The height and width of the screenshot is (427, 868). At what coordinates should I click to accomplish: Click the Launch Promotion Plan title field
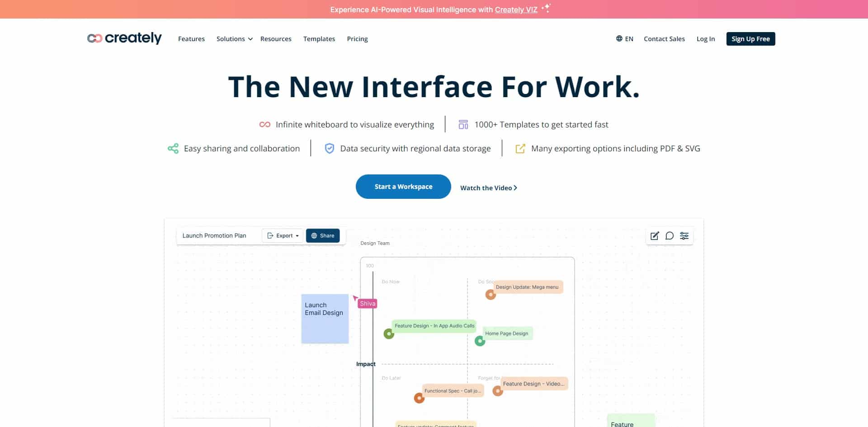214,235
